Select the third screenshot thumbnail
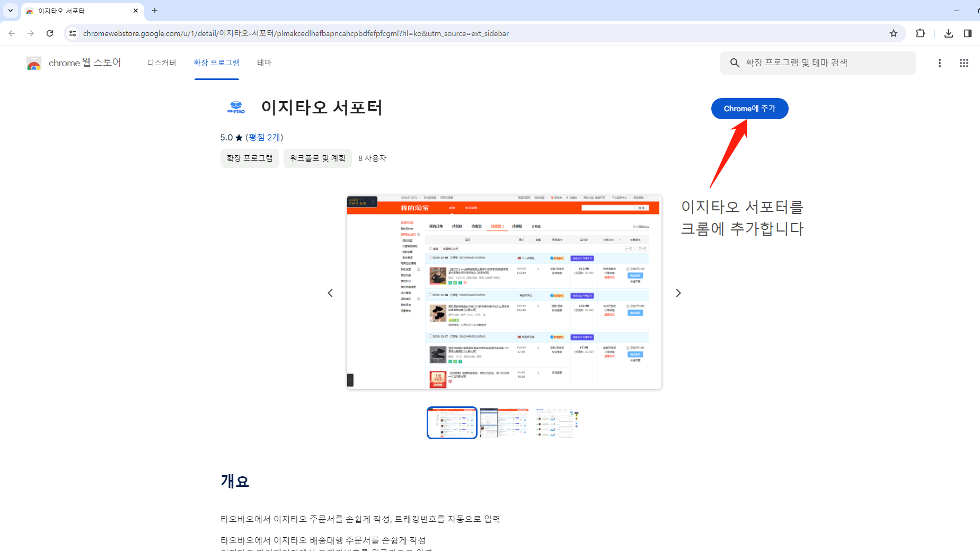The height and width of the screenshot is (551, 980). 556,423
